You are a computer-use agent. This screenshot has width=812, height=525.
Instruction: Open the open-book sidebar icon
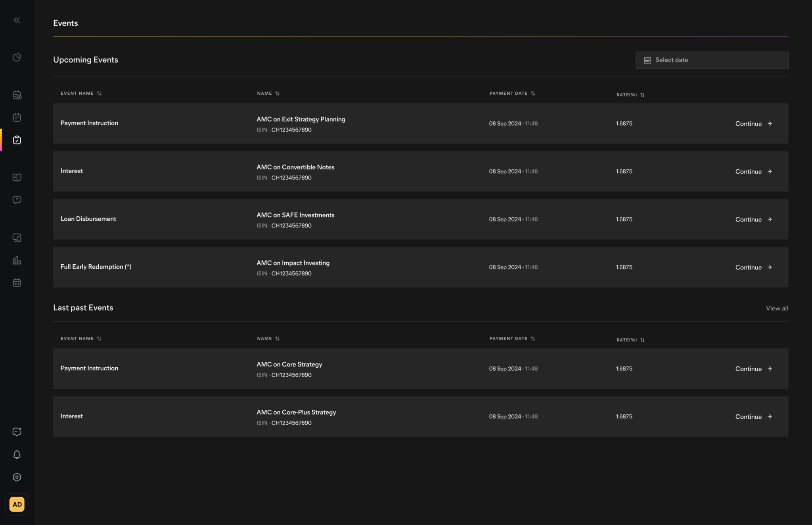click(17, 177)
